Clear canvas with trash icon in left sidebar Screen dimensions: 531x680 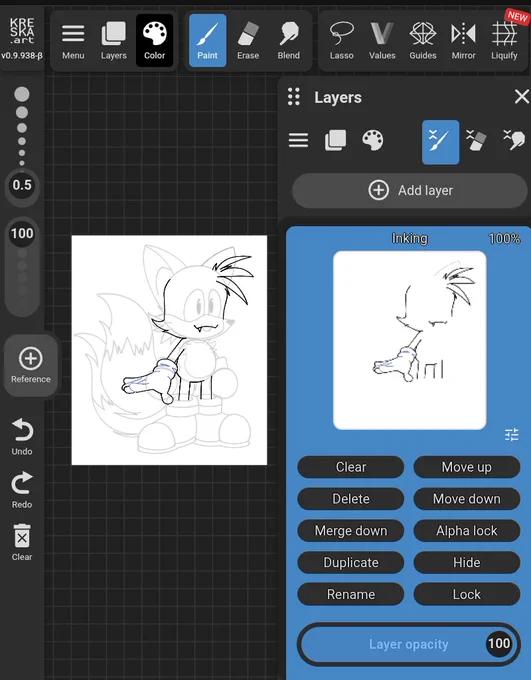click(22, 542)
